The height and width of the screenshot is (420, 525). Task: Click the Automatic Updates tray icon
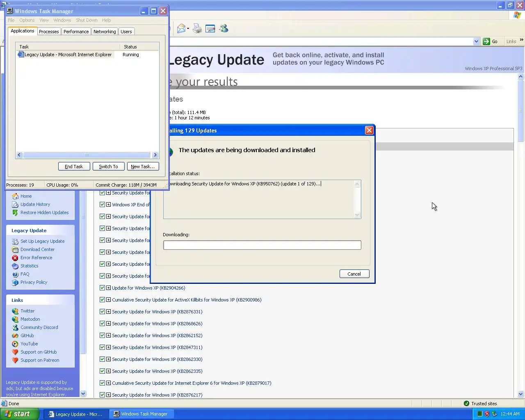(494, 414)
